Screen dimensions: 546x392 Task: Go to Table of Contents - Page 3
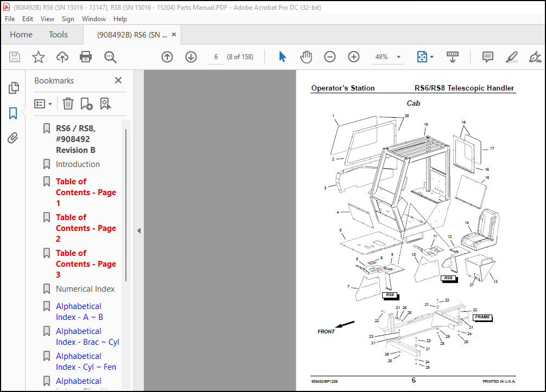point(86,264)
